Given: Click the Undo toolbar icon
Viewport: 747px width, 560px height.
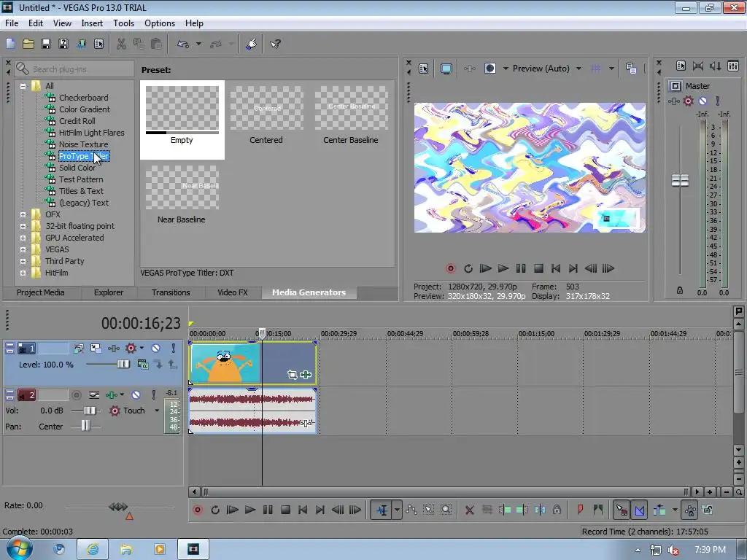Looking at the screenshot, I should coord(183,44).
